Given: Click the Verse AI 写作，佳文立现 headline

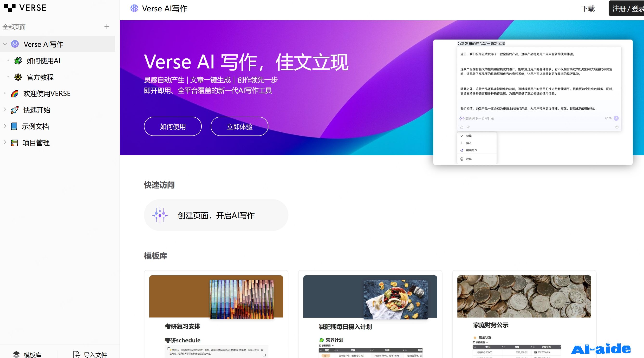Looking at the screenshot, I should pyautogui.click(x=246, y=62).
